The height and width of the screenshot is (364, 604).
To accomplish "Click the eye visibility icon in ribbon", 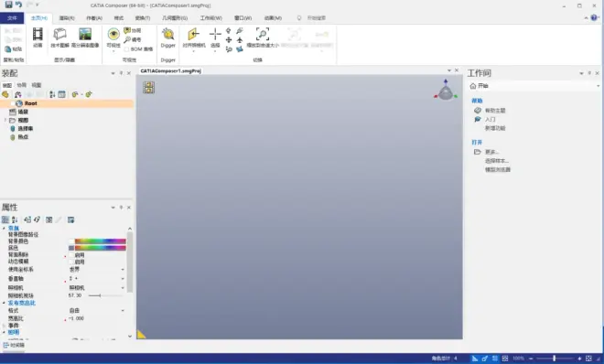I will (x=113, y=34).
